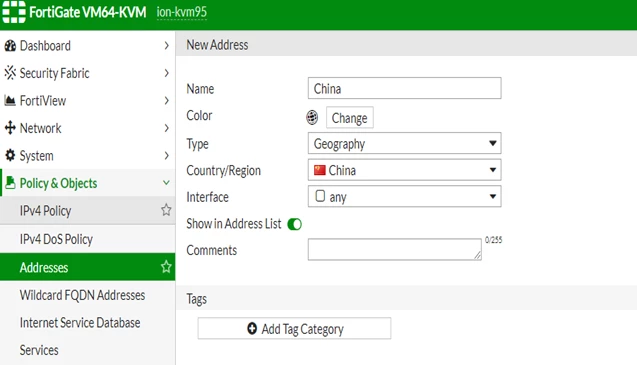Screen dimensions: 637x365
Task: Open the Type Geography dropdown
Action: tap(405, 143)
